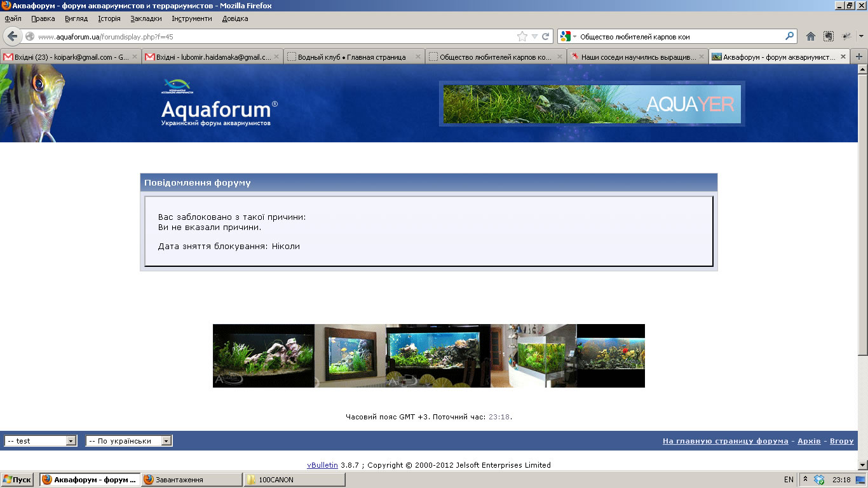Image resolution: width=868 pixels, height=488 pixels.
Task: Open a new tab with plus button
Action: click(859, 57)
